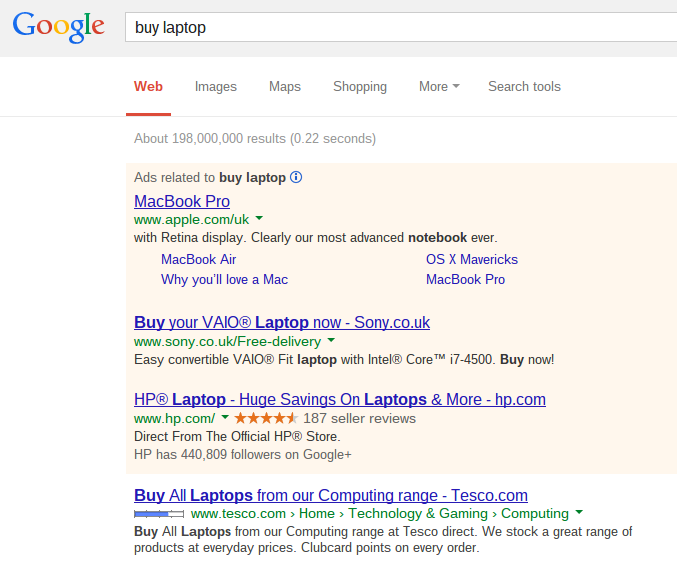Open the Ads related info icon
This screenshot has width=677, height=570.
point(296,177)
